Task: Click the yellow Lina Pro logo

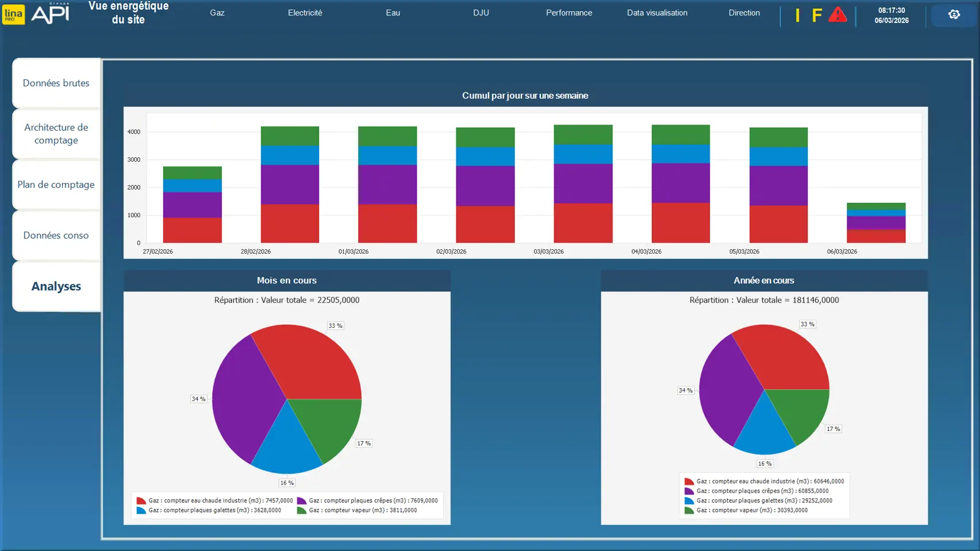Action: tap(14, 14)
